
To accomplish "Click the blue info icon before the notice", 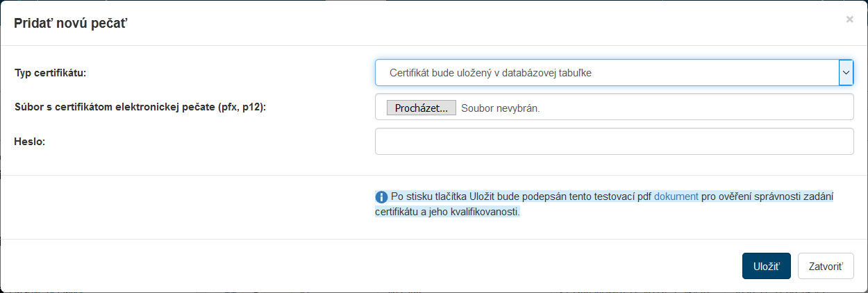I will [381, 196].
